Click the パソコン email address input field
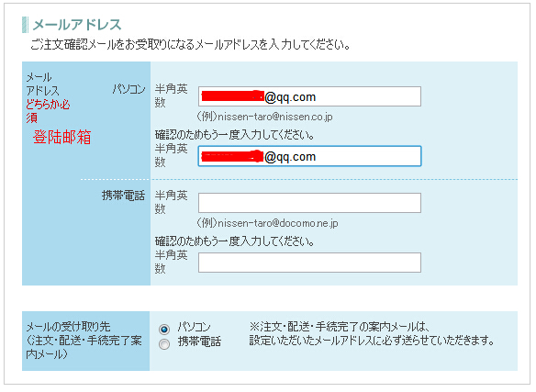 (x=309, y=96)
